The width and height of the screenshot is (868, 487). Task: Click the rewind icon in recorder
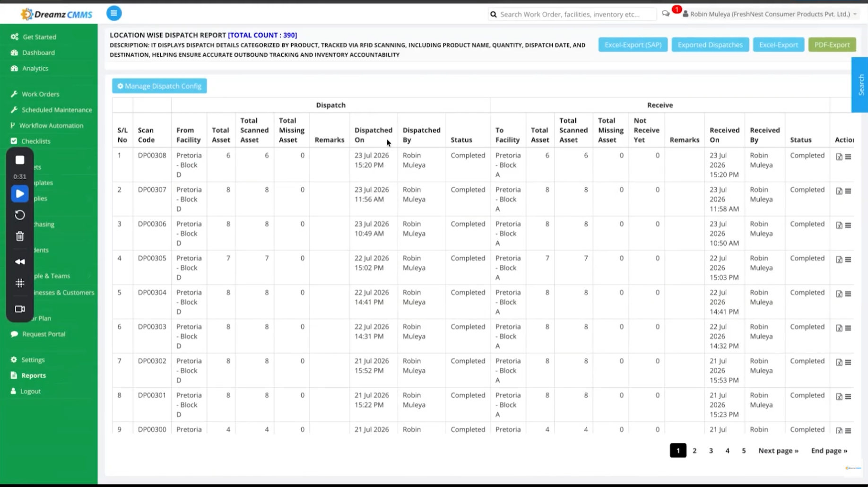coord(20,262)
